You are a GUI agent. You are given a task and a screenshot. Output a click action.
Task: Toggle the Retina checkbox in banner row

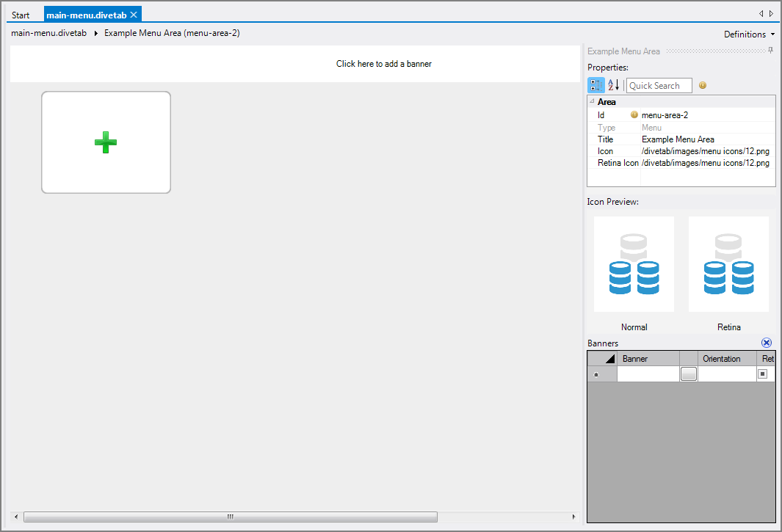[x=763, y=374]
